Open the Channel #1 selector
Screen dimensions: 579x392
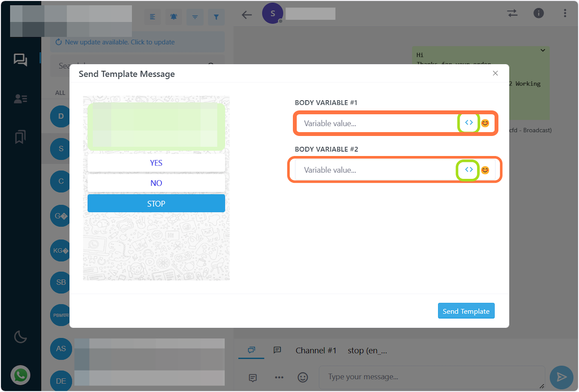[316, 351]
